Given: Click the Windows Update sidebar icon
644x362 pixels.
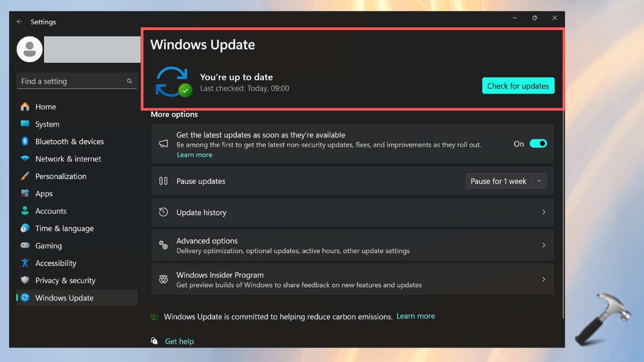Looking at the screenshot, I should [x=25, y=298].
